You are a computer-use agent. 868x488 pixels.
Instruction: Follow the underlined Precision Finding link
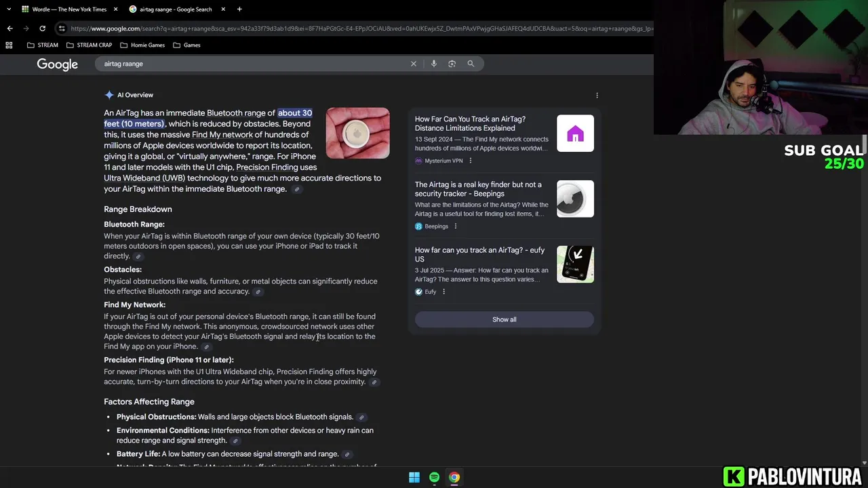(x=267, y=167)
